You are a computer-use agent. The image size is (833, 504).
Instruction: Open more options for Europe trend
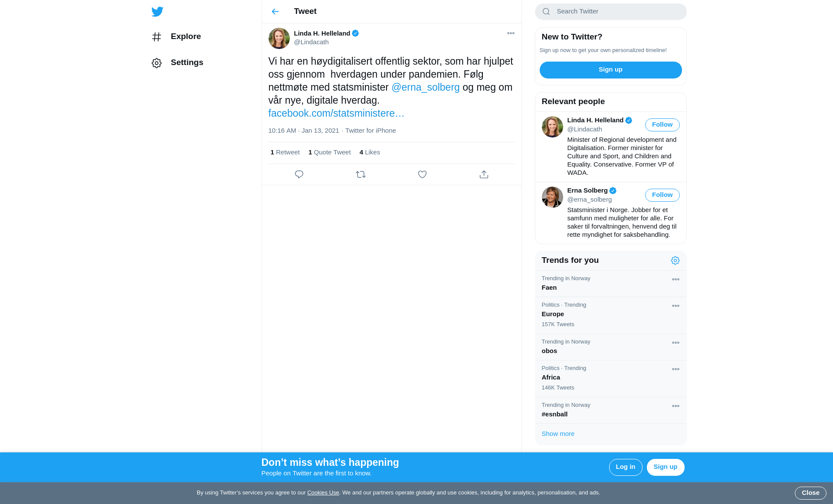676,306
